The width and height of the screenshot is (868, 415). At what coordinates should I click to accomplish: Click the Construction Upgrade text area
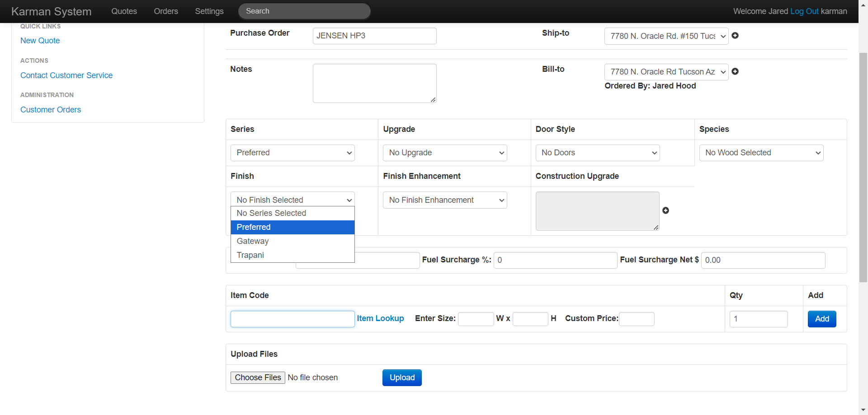pyautogui.click(x=597, y=211)
